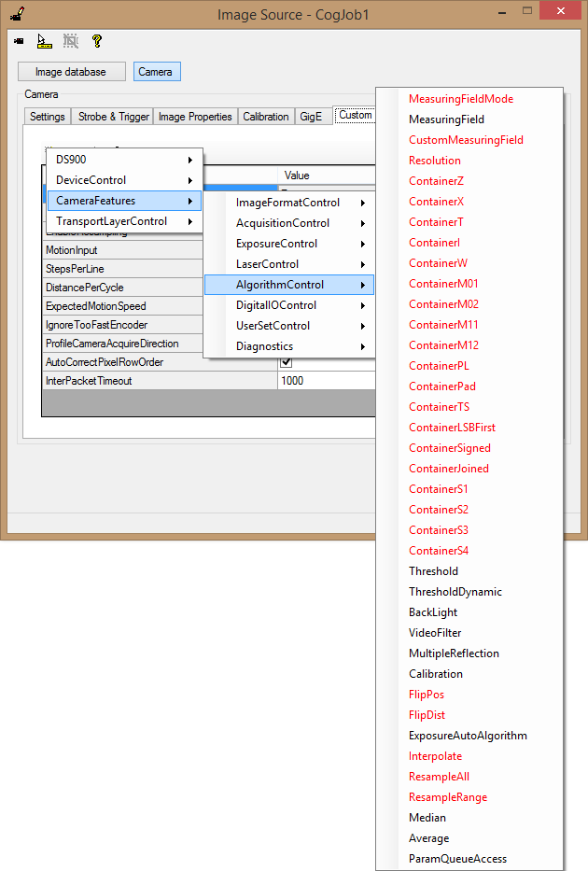The image size is (588, 871).
Task: Switch to the Strobe & Trigger tab
Action: click(x=113, y=117)
